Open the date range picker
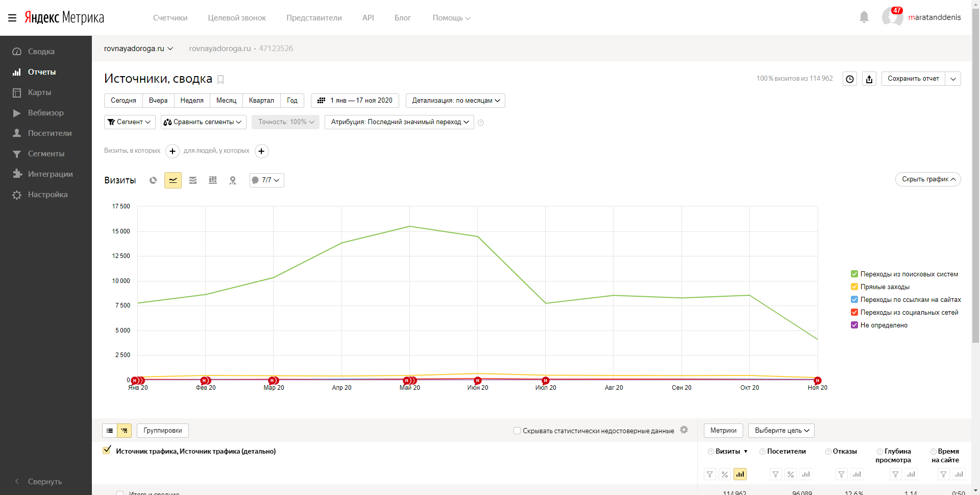 click(x=355, y=101)
